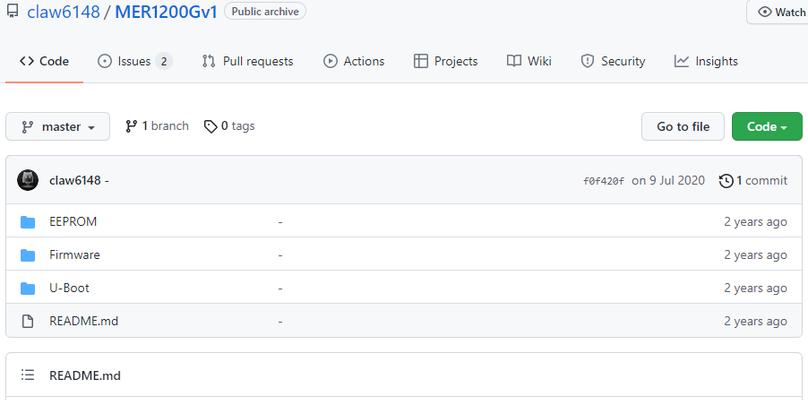View the 1 branch link
808x400 pixels.
coord(157,126)
